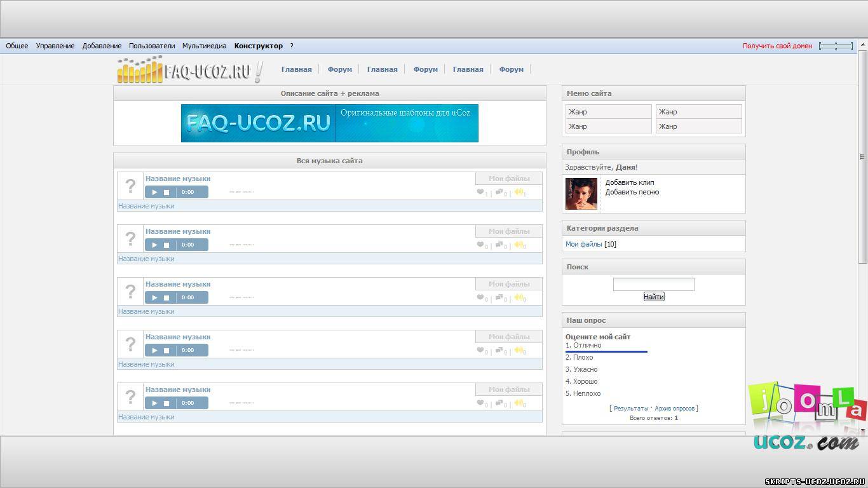Open the Пользователи admin menu
Viewport: 868px width, 488px height.
152,46
